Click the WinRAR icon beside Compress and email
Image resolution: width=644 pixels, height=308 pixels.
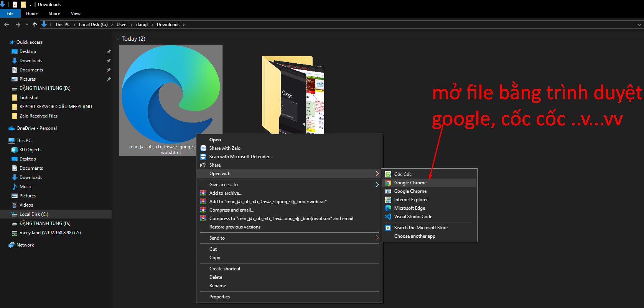(x=203, y=210)
